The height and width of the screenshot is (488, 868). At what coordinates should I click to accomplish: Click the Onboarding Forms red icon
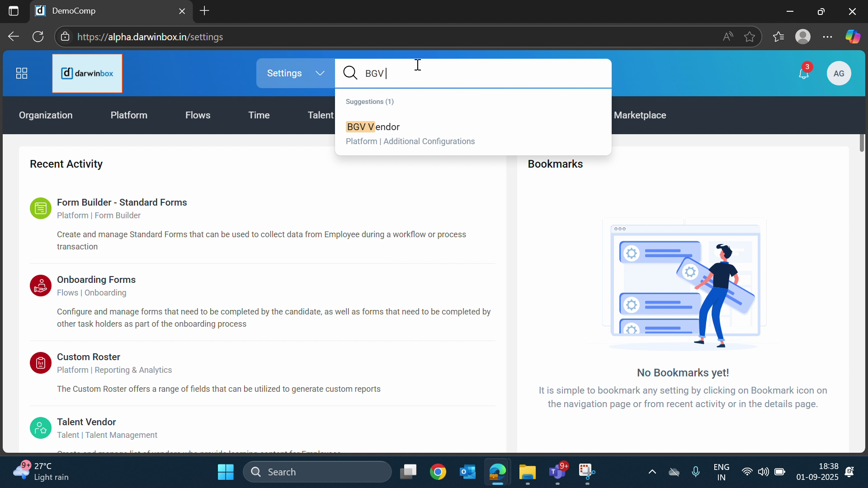(x=41, y=286)
